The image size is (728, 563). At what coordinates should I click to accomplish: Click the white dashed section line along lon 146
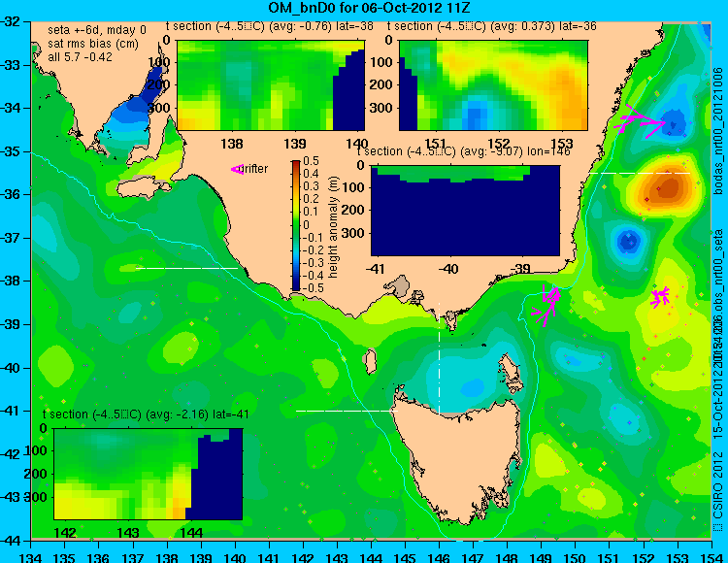439,358
